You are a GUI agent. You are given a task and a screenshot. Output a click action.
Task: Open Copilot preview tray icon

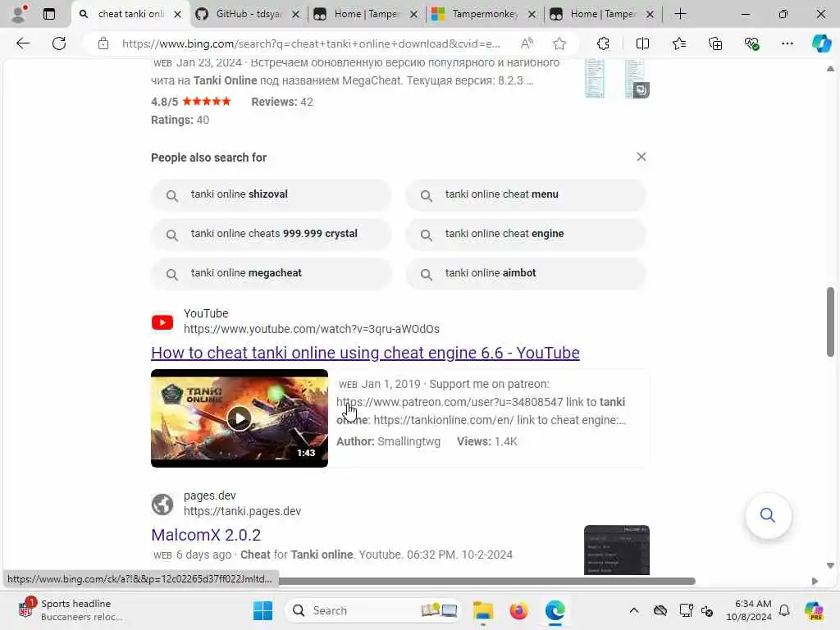pos(814,610)
